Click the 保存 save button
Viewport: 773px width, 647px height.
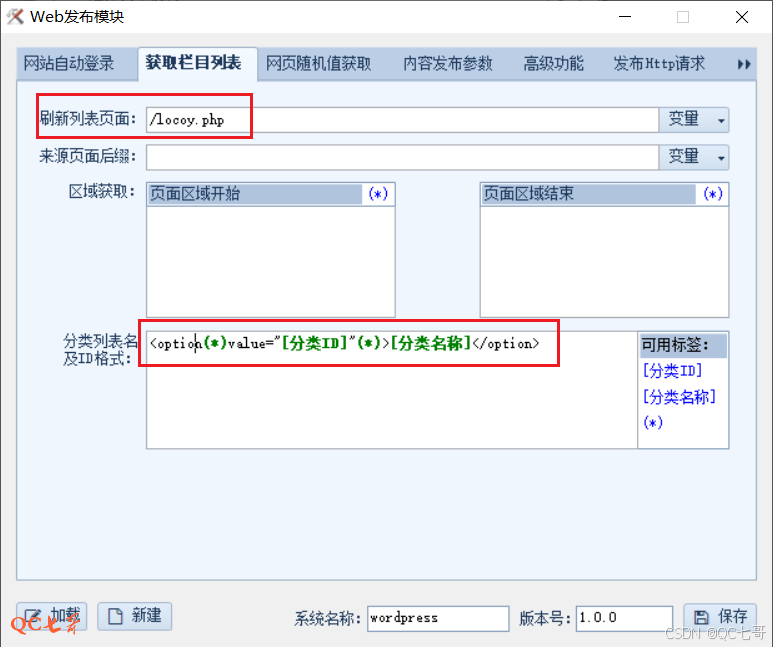tap(720, 617)
